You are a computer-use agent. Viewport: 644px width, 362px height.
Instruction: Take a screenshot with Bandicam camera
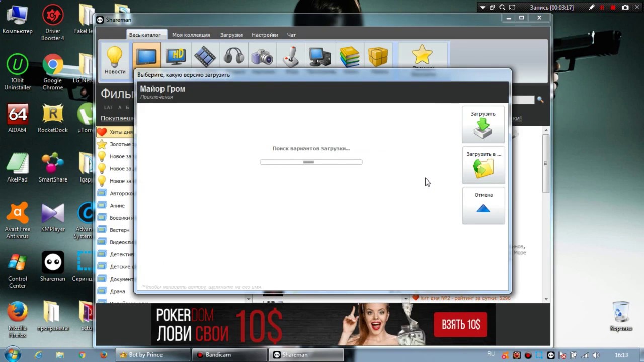625,8
